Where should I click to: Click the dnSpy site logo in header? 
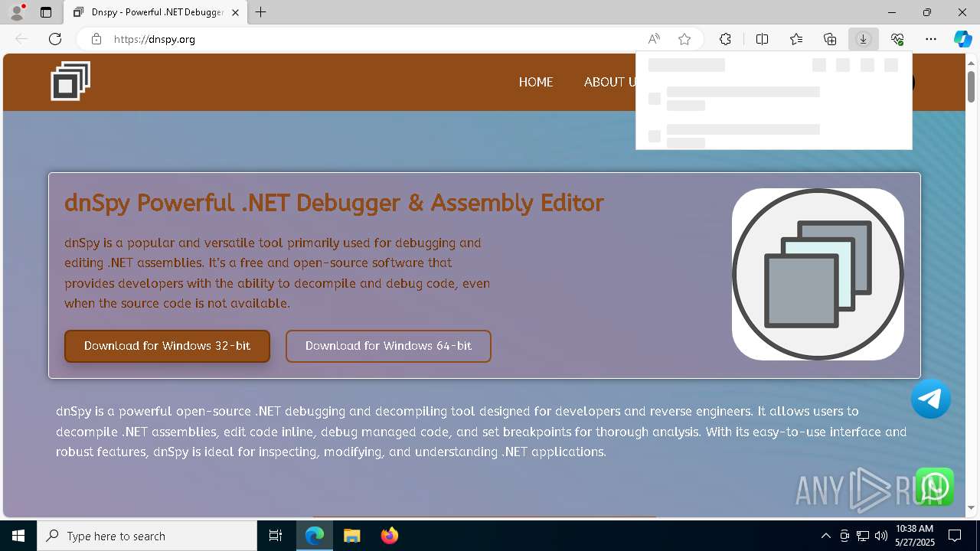(70, 81)
